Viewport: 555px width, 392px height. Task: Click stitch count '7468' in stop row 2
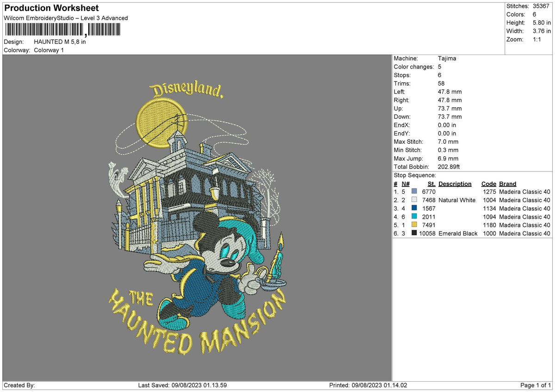[x=429, y=200]
